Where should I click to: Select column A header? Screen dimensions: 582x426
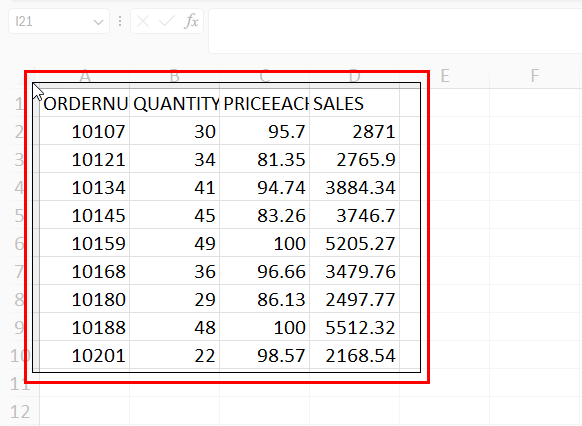pyautogui.click(x=85, y=77)
